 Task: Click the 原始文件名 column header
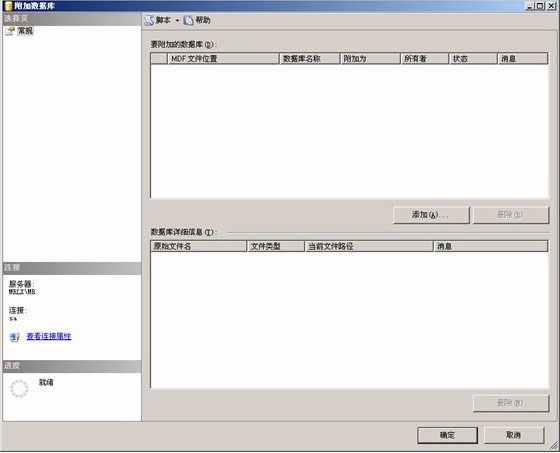[x=199, y=246]
